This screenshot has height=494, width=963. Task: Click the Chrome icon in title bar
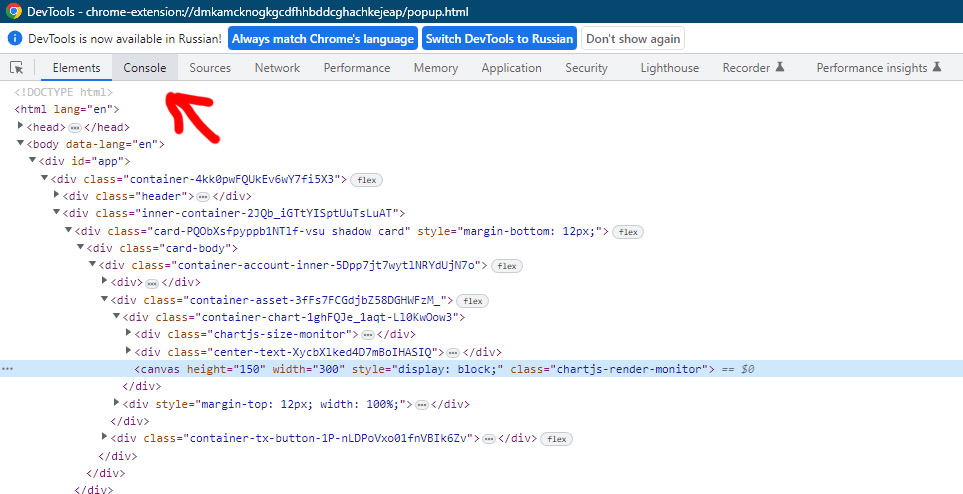13,11
